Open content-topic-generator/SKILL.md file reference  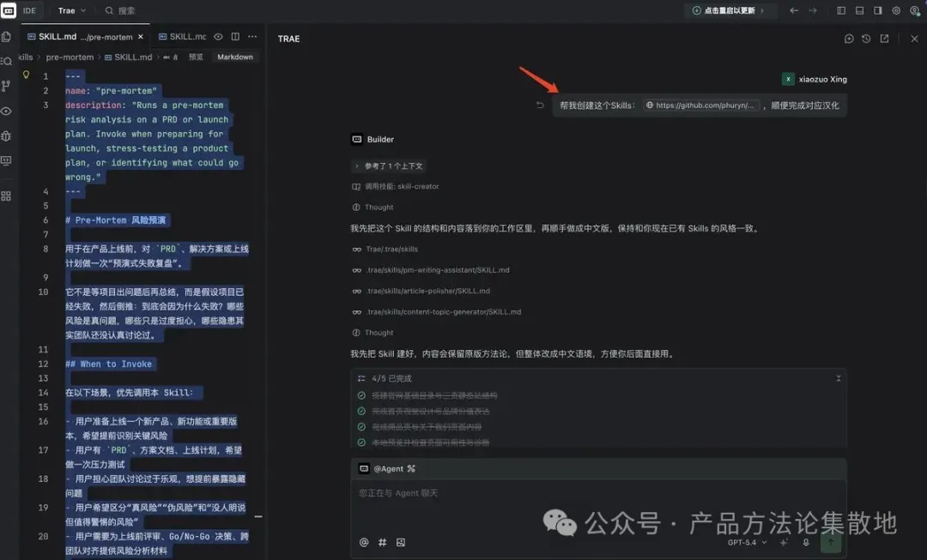click(437, 312)
